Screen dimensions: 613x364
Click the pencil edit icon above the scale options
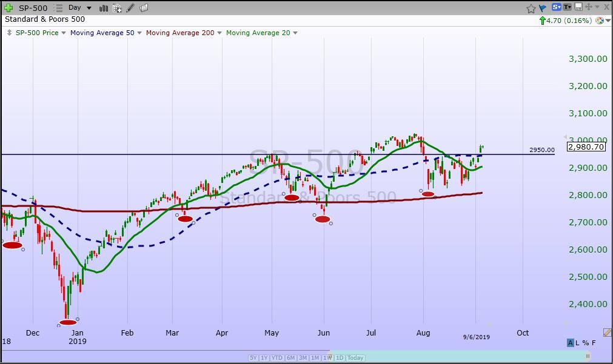tap(607, 333)
